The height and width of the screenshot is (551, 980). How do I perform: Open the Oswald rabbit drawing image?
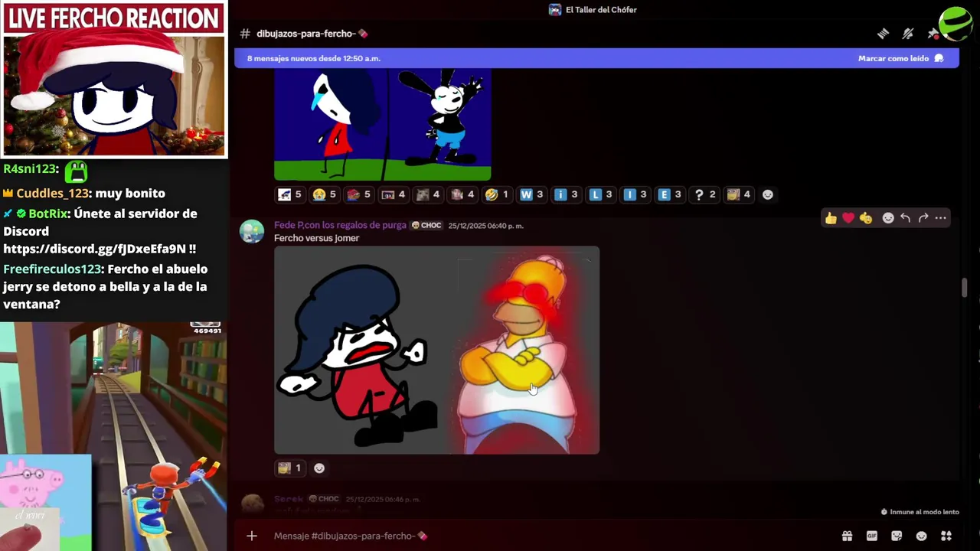[x=382, y=125]
